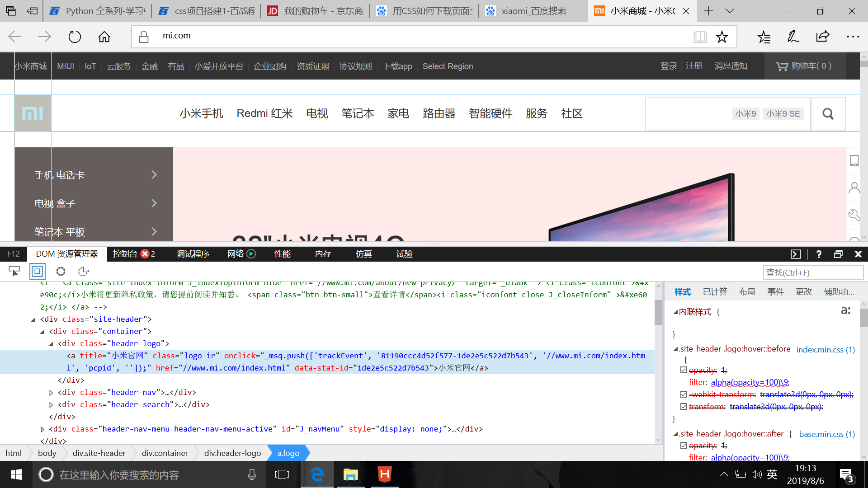Screen dimensions: 868x488
Task: Open 已计算 computed styles tab
Action: click(715, 292)
